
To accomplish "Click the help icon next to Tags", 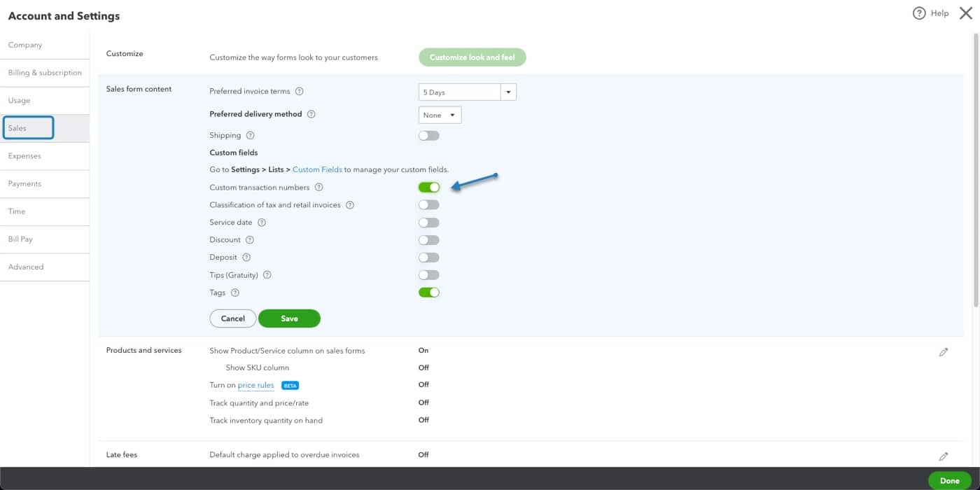I will [235, 293].
